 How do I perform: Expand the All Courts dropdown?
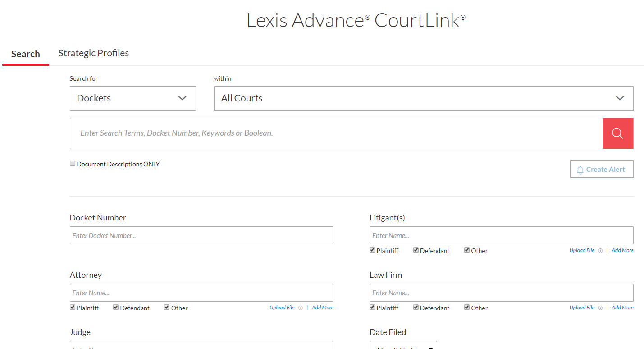(424, 98)
